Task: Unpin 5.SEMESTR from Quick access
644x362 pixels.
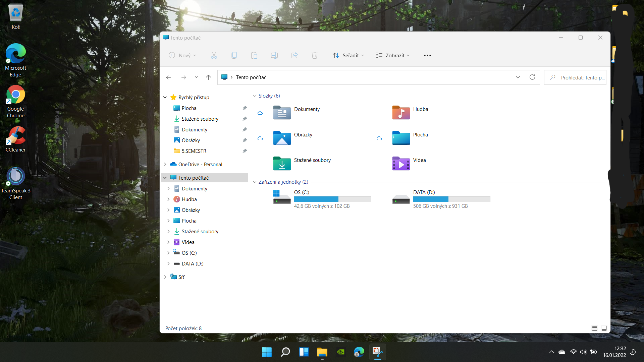Action: pyautogui.click(x=245, y=151)
